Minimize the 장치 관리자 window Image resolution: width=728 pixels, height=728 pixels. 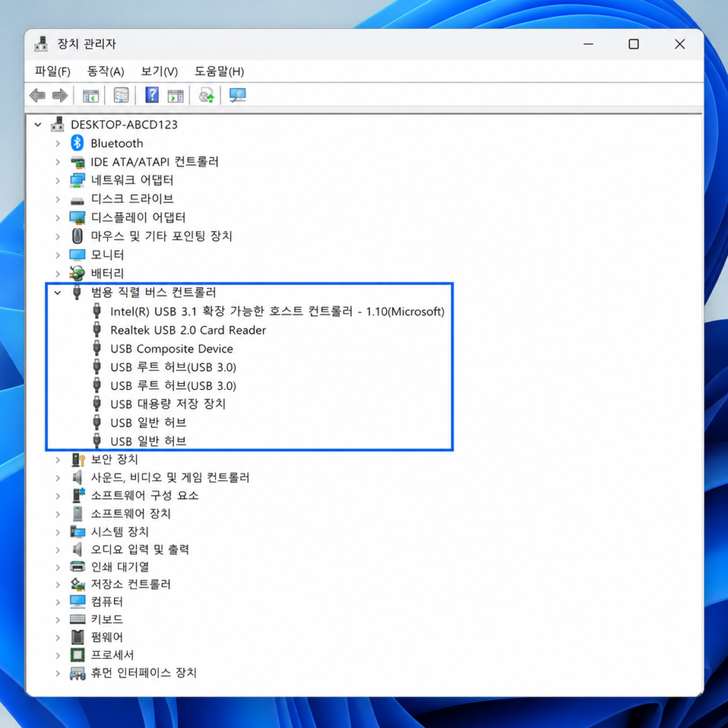[x=588, y=44]
